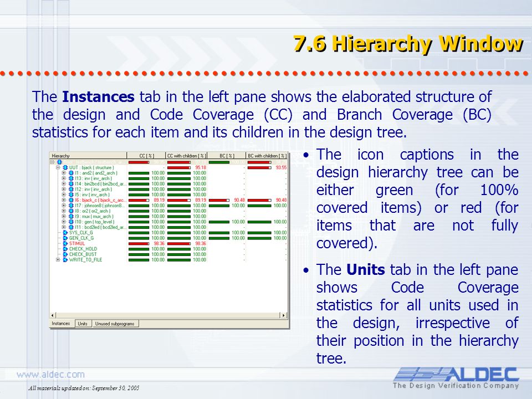Select the 'GEN_CLK_G' process label
The height and width of the screenshot is (399, 532).
(81, 238)
